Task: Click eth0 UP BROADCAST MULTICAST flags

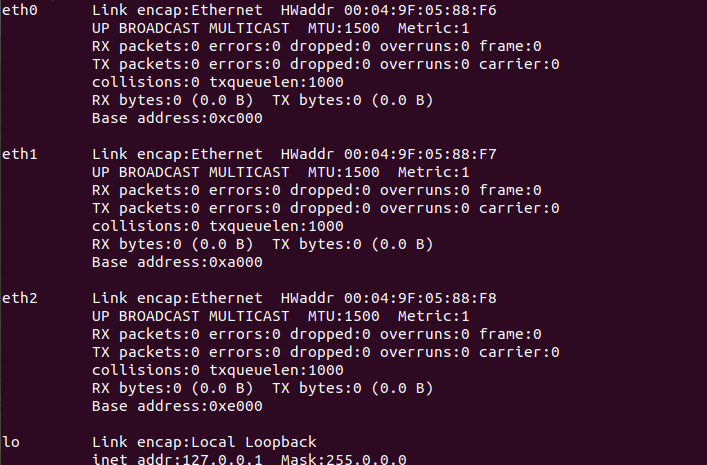Action: [x=191, y=28]
